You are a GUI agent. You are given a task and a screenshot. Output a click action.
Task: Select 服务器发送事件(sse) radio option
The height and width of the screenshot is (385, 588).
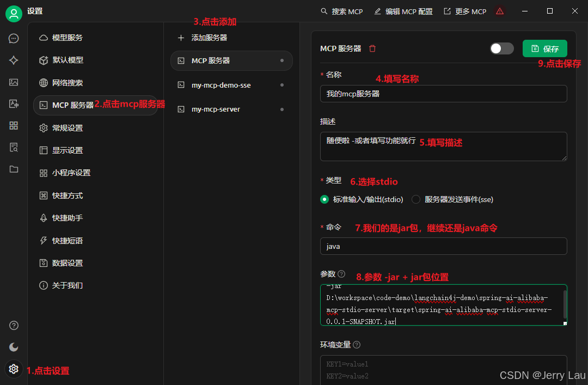(416, 199)
